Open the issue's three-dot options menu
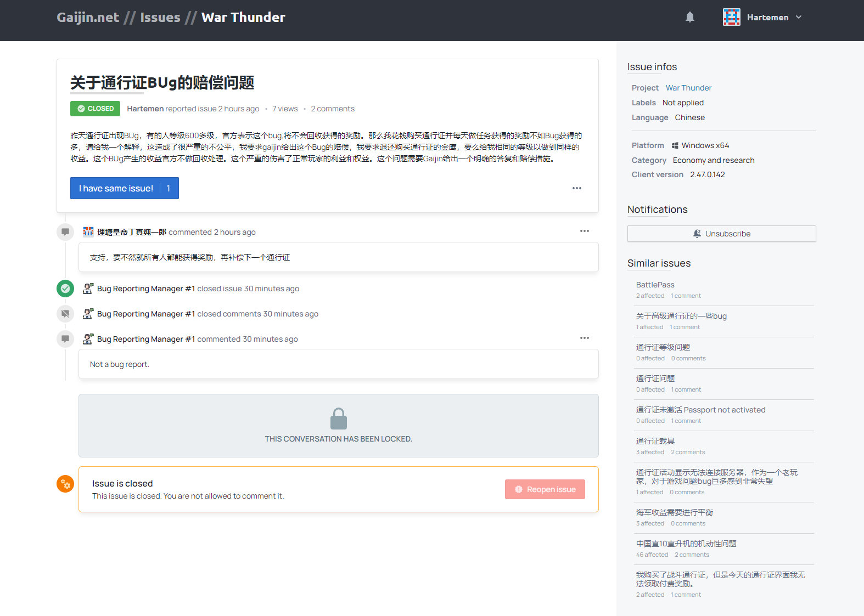864x616 pixels. (577, 188)
